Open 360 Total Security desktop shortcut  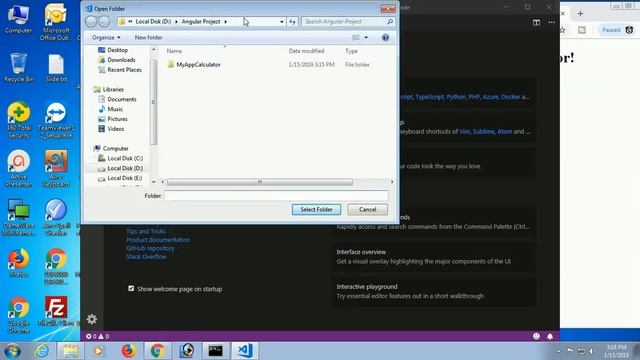tap(19, 120)
